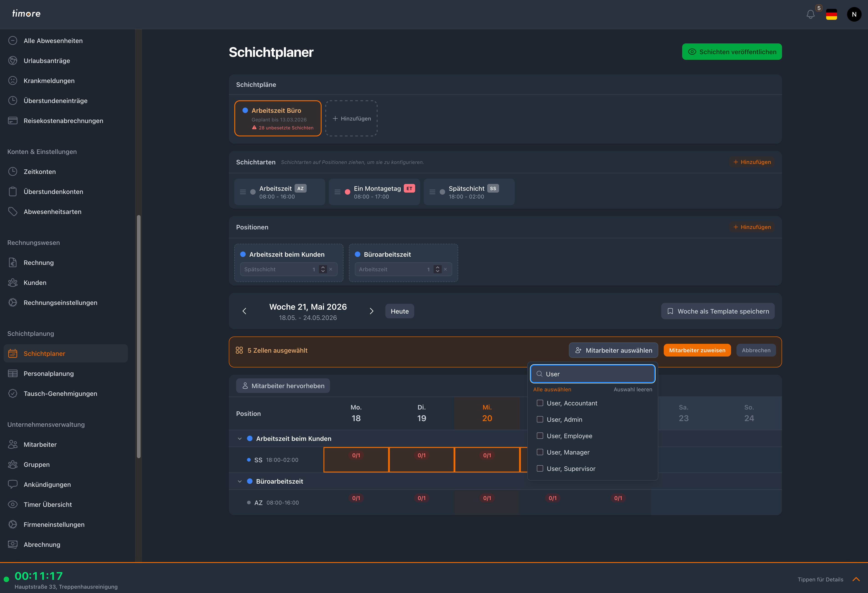This screenshot has width=868, height=593.
Task: Click the timore logo
Action: click(x=26, y=13)
